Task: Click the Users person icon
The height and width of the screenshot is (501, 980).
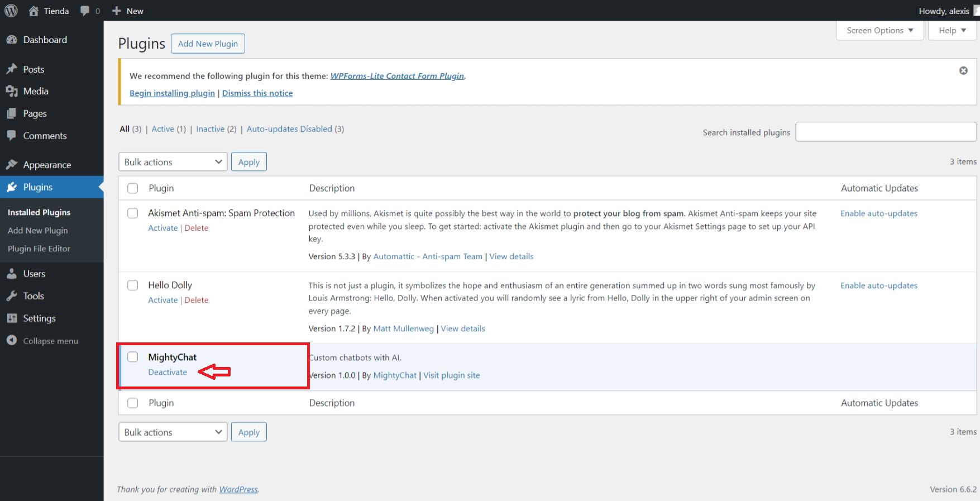Action: [x=12, y=274]
